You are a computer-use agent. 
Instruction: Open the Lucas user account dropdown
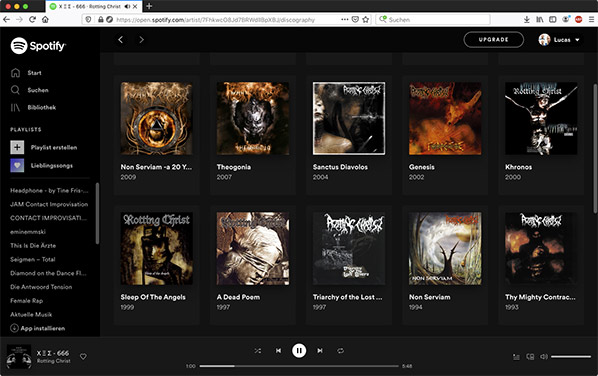(559, 40)
